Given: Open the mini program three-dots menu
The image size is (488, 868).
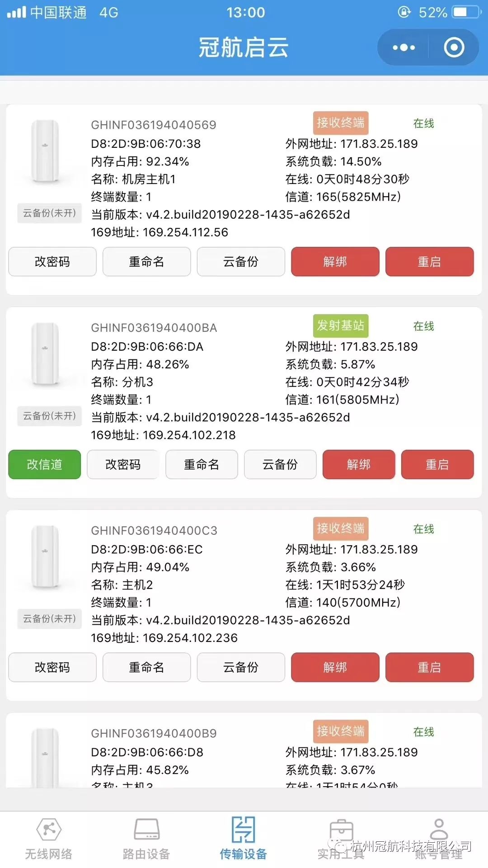Looking at the screenshot, I should tap(404, 47).
